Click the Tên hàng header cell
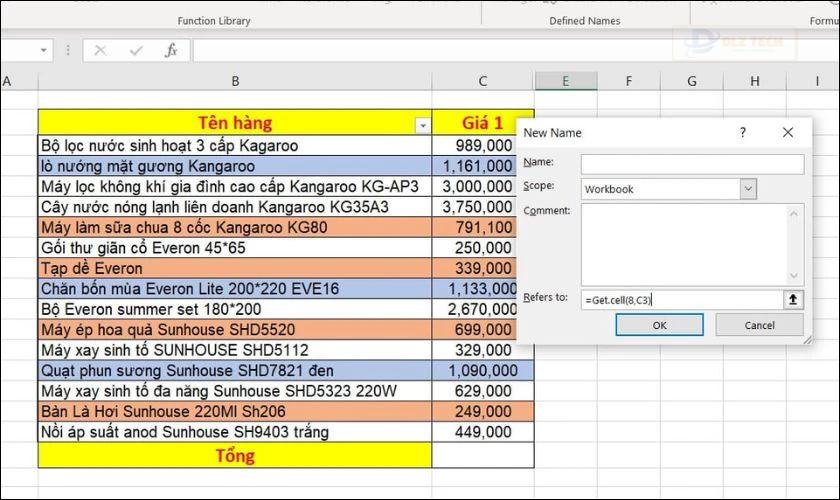The height and width of the screenshot is (500, 840). tap(235, 122)
